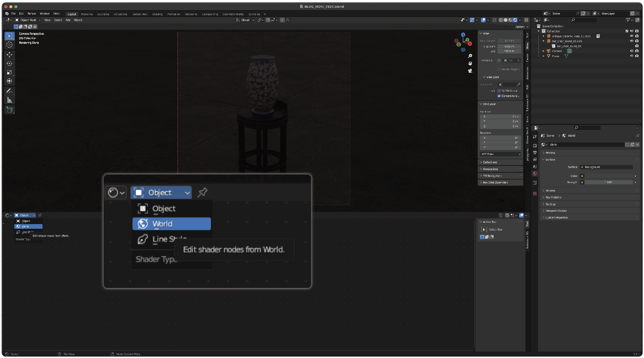
Task: Open the File menu
Action: pyautogui.click(x=13, y=14)
